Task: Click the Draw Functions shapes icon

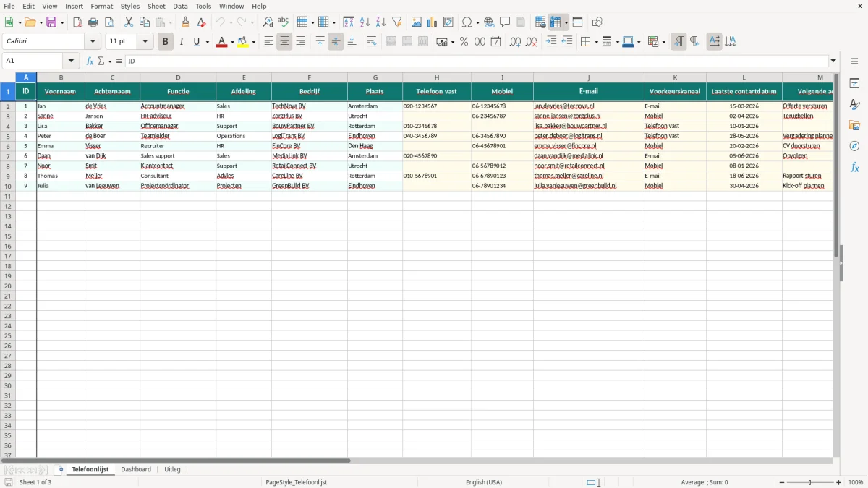Action: pyautogui.click(x=597, y=22)
